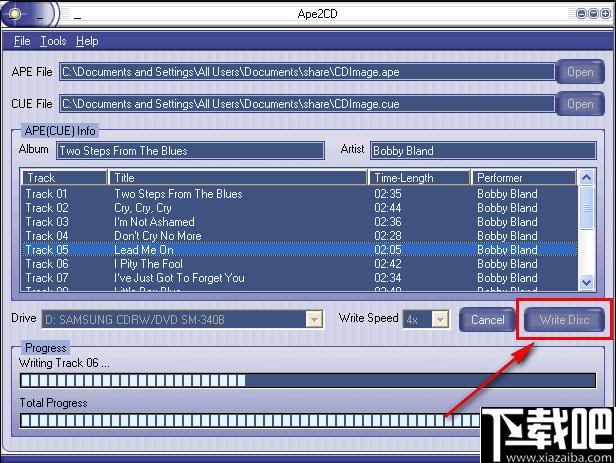Click the Total Progress bar
616x463 pixels.
[x=250, y=421]
